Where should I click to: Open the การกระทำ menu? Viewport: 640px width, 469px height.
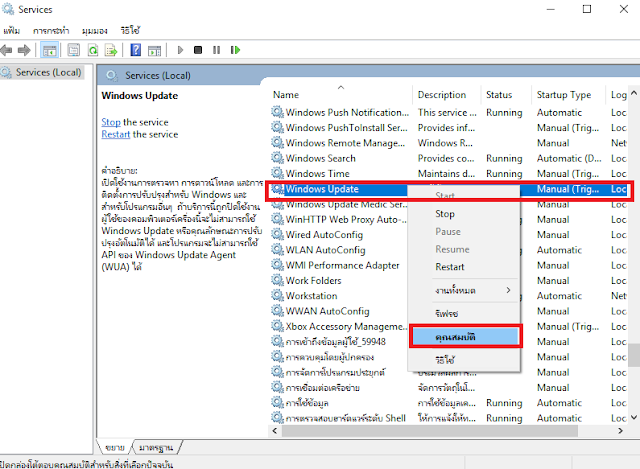(51, 31)
